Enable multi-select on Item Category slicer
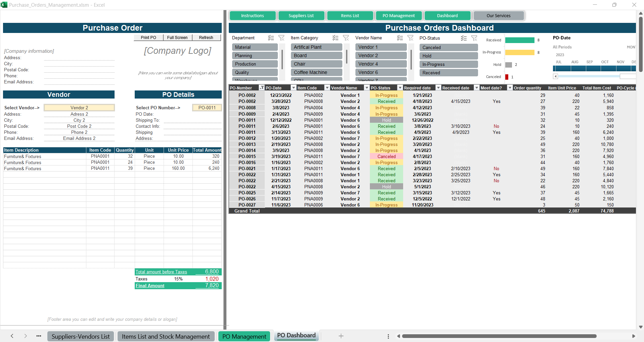The height and width of the screenshot is (342, 644). [335, 38]
